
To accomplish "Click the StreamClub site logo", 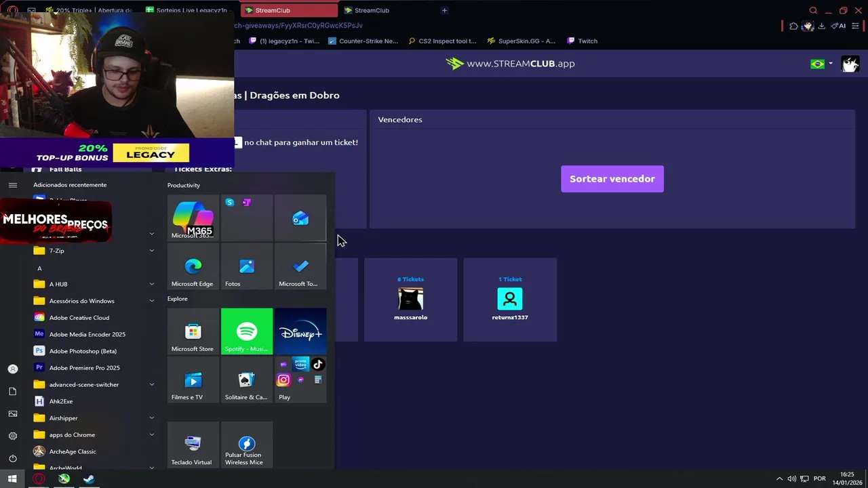I will (x=510, y=63).
